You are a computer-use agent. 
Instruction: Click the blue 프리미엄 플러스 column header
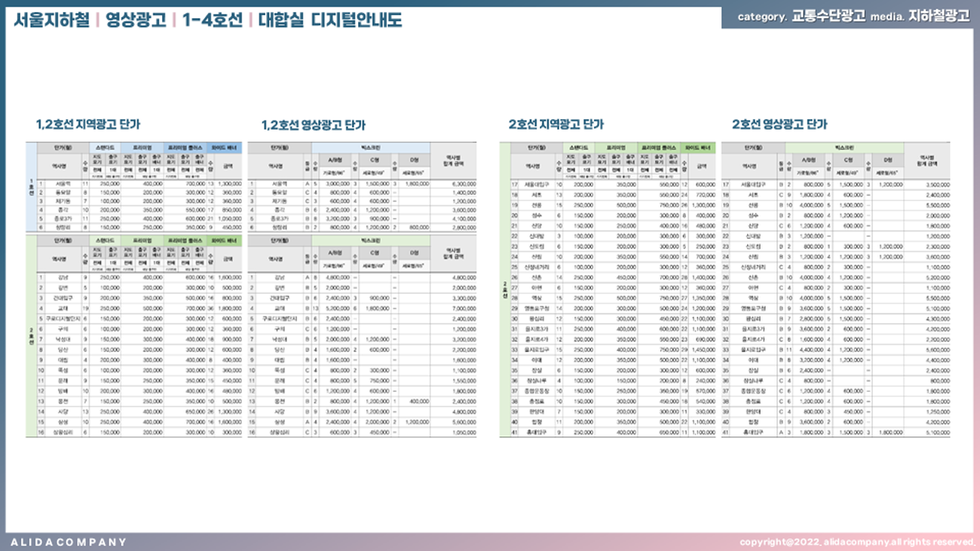click(x=185, y=148)
